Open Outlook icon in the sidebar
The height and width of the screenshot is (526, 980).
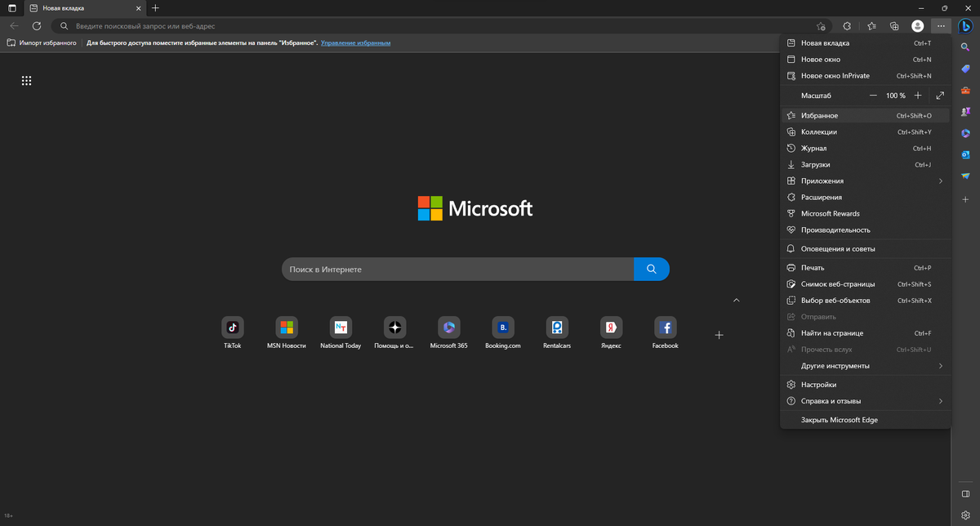point(964,154)
